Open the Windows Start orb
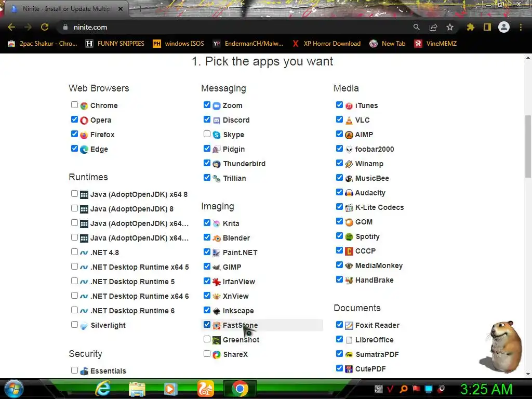 [x=14, y=389]
